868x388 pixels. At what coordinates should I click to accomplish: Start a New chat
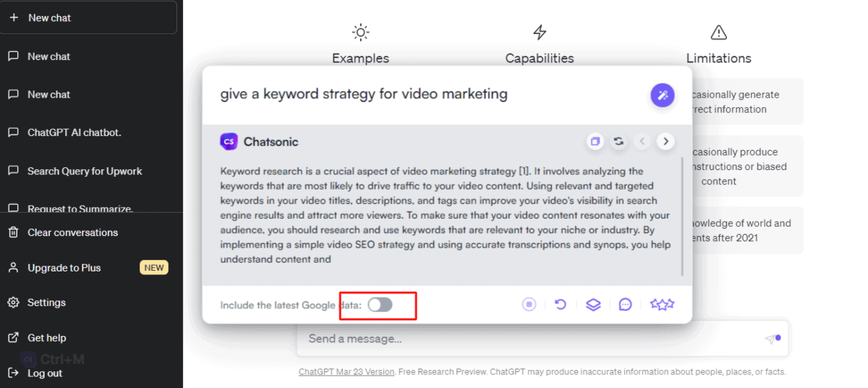pyautogui.click(x=88, y=17)
